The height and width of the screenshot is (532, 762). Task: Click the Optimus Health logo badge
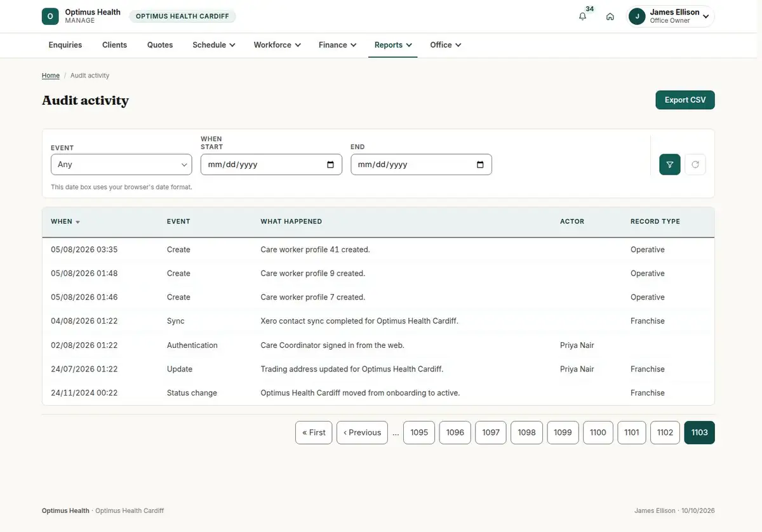coord(50,17)
